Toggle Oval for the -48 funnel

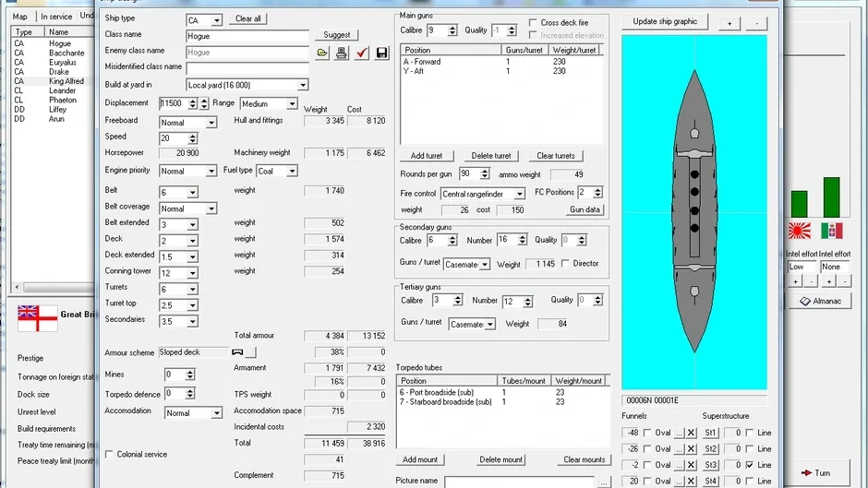(647, 433)
